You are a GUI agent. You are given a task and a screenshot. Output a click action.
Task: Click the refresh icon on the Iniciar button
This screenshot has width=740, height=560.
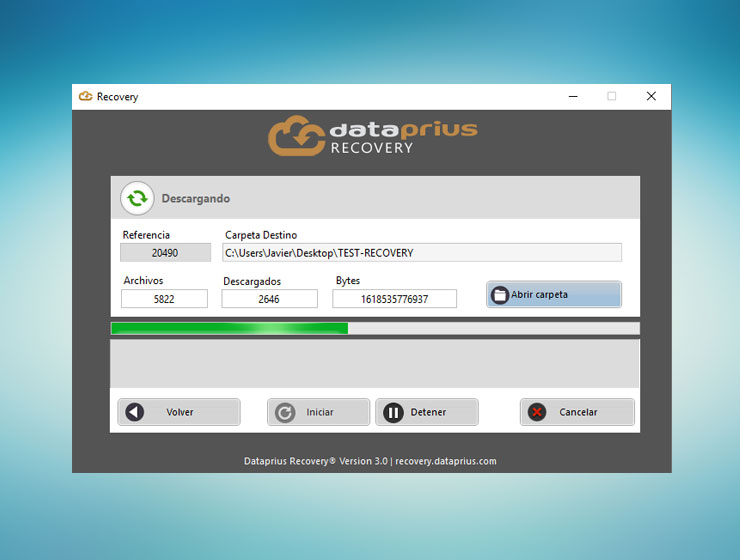(x=285, y=412)
